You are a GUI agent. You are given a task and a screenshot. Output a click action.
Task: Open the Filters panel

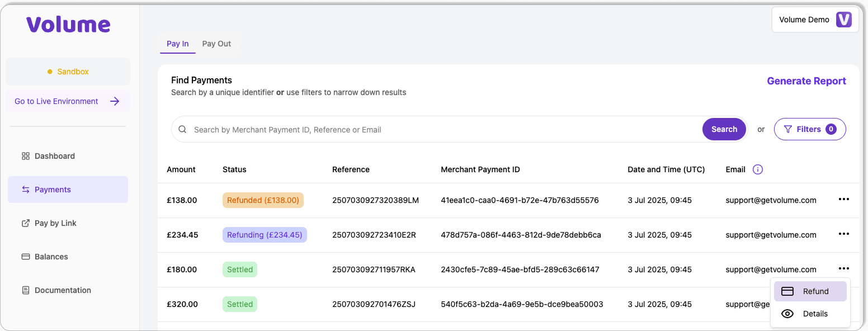(x=810, y=129)
